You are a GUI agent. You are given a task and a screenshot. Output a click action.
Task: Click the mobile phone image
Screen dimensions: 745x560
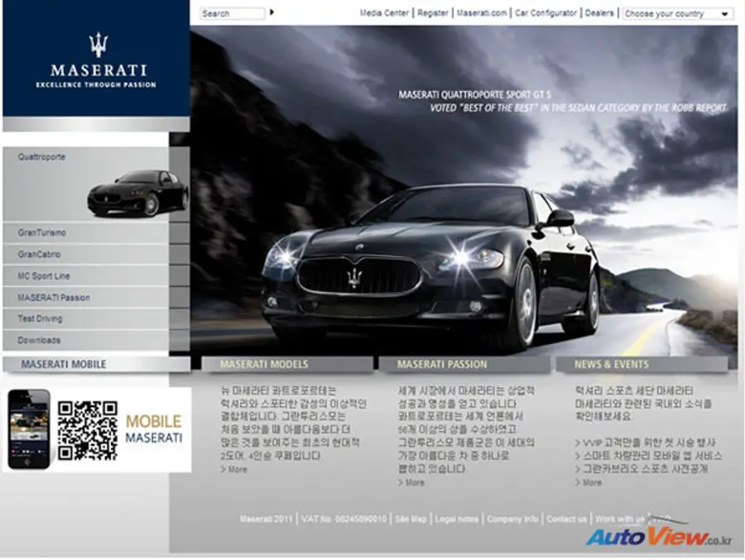point(29,429)
